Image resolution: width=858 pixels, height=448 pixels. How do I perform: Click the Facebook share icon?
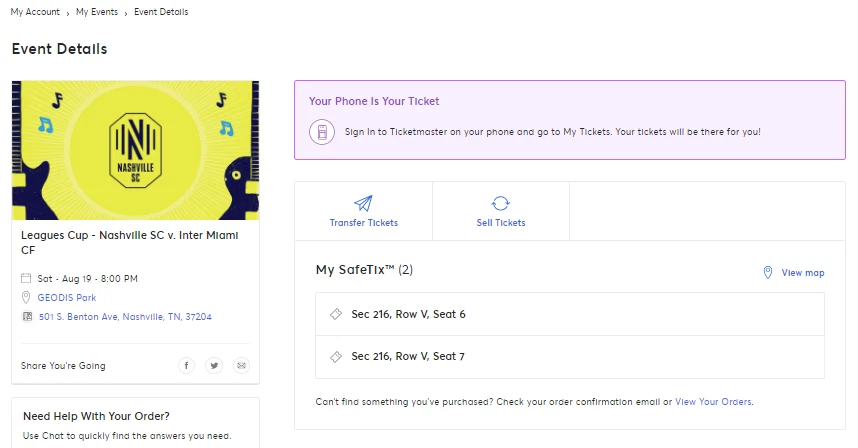tap(186, 366)
